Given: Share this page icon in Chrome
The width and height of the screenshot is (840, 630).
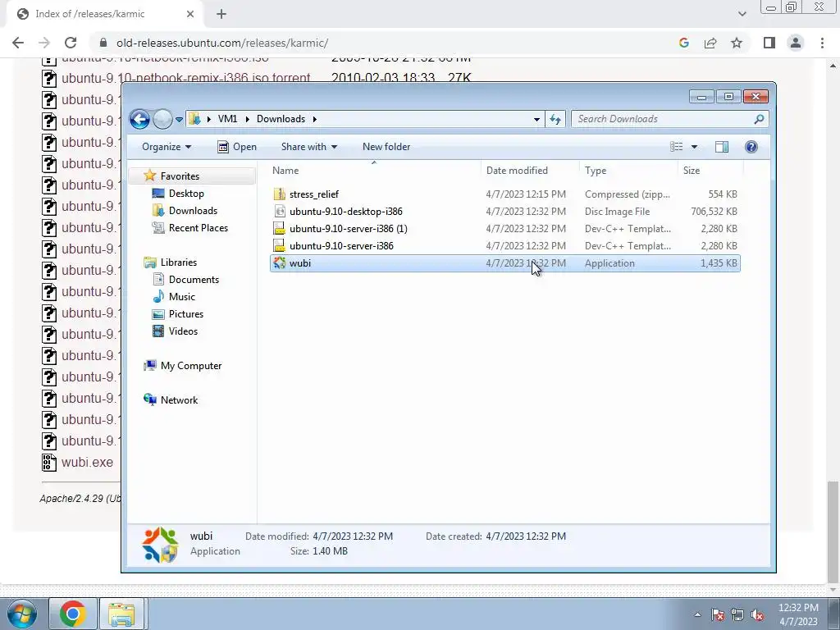Looking at the screenshot, I should click(x=710, y=43).
